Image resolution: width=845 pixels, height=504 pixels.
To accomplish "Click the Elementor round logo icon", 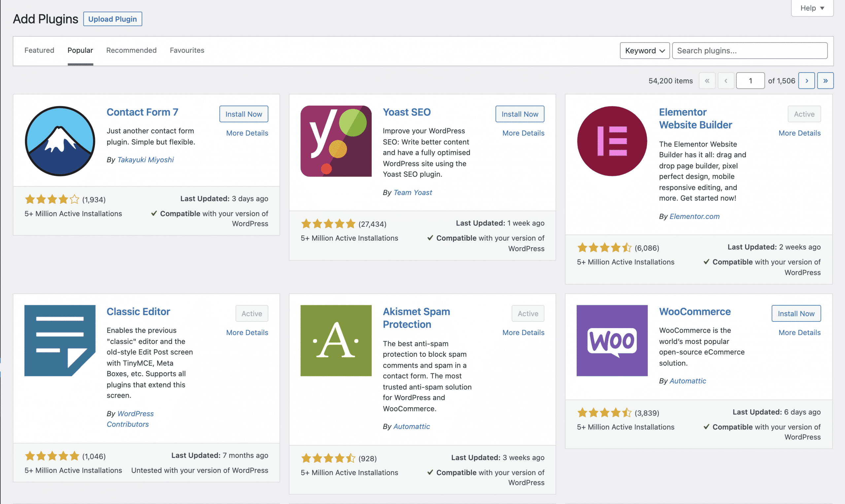I will 612,141.
